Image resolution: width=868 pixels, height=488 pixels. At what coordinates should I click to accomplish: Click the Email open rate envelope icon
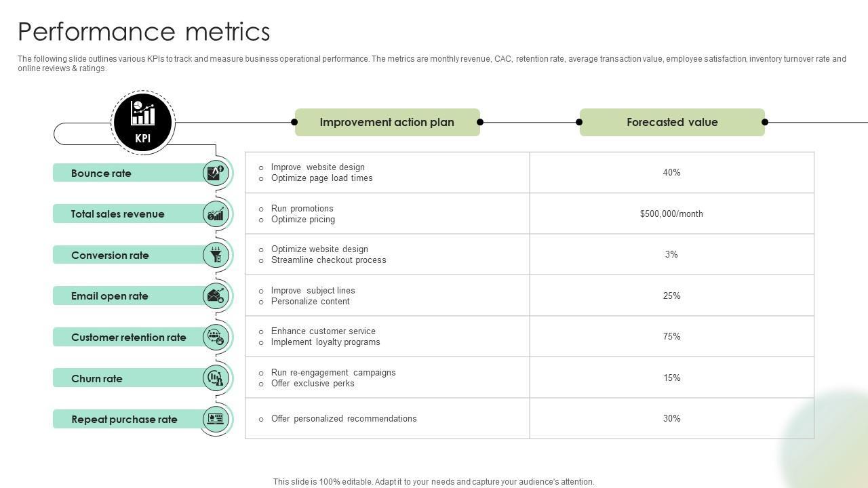click(216, 296)
